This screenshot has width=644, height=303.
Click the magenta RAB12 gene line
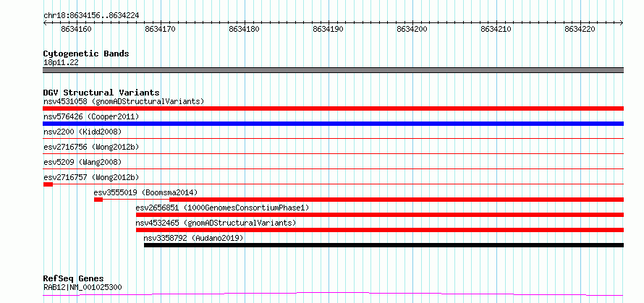pos(333,294)
